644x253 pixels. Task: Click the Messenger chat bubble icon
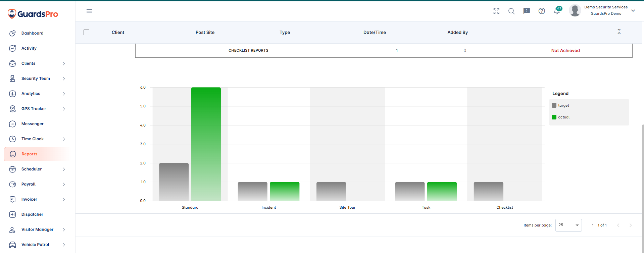pyautogui.click(x=12, y=124)
